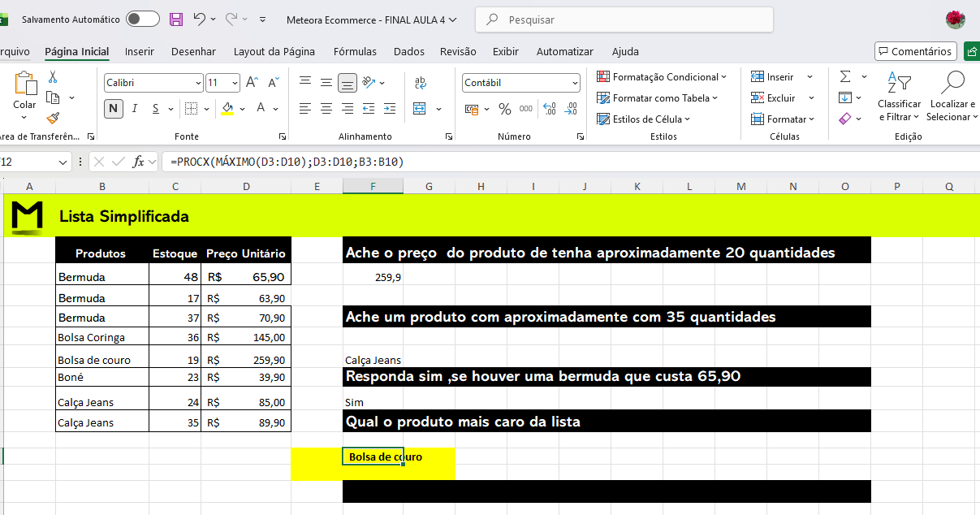Click the Save floppy disk icon
This screenshot has height=515, width=980.
click(x=176, y=19)
